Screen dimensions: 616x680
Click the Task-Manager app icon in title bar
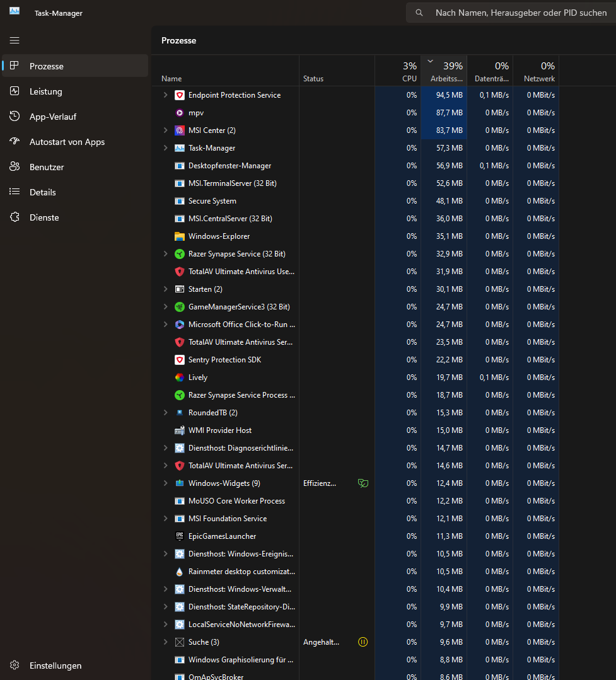coord(15,11)
